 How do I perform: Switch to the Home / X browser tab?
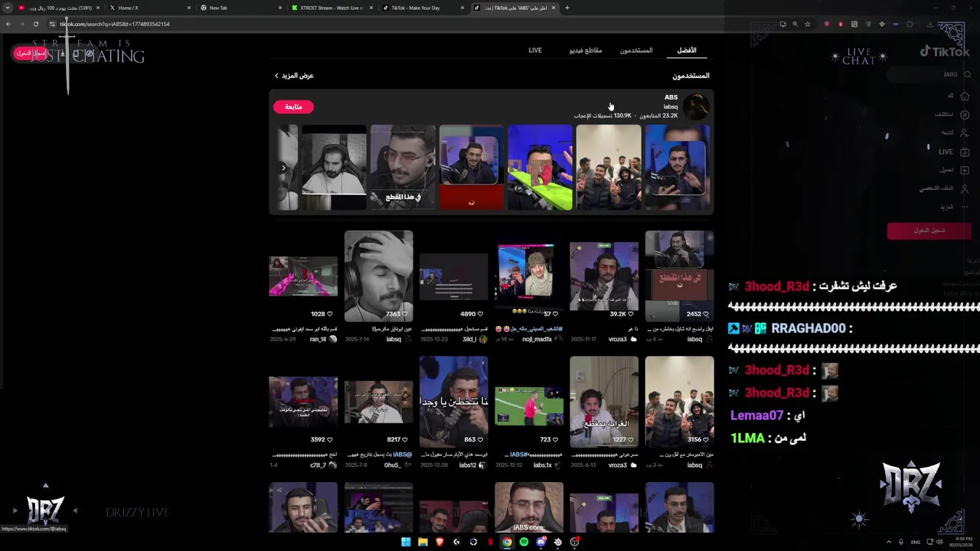[x=148, y=8]
